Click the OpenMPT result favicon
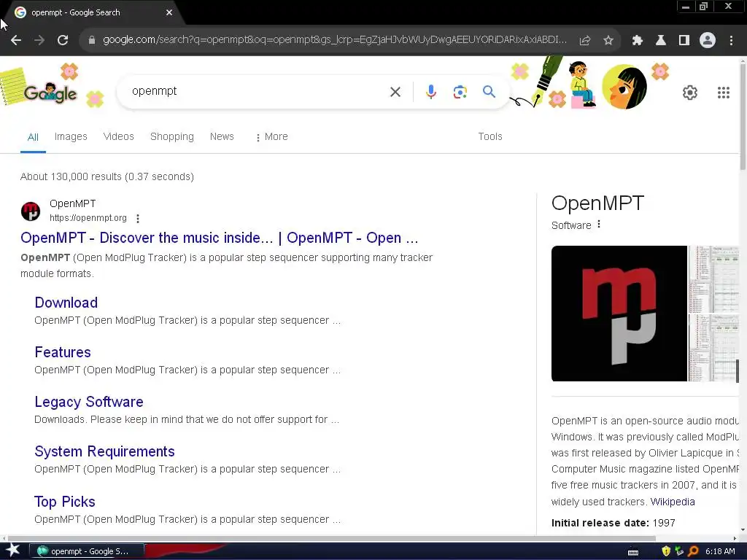Viewport: 747px width, 560px height. 31,211
